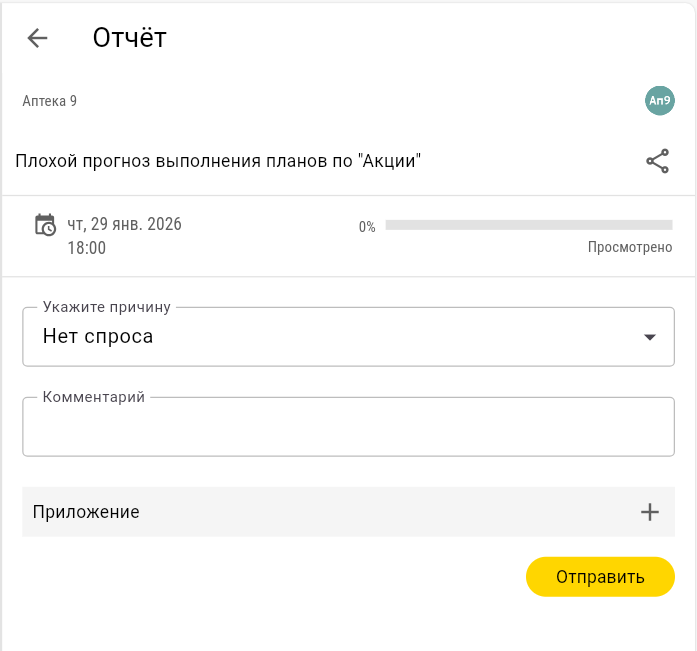Expand the "Приложение" section label
Viewport: 697px width, 651px height.
[86, 512]
